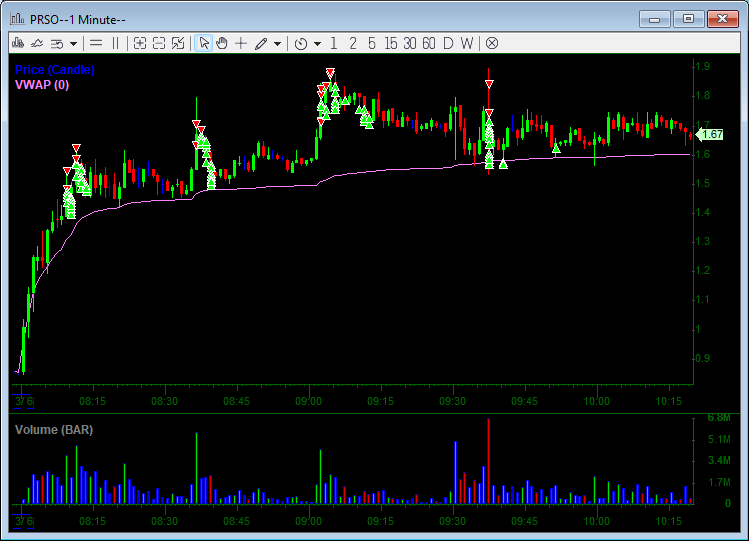Switch to 2 minute interval
This screenshot has height=541, width=749.
click(x=353, y=43)
